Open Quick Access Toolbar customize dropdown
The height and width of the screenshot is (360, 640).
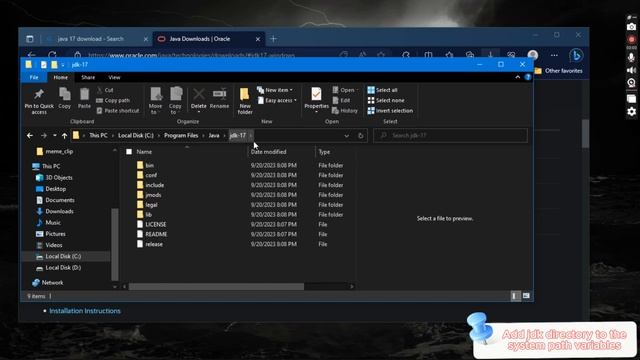[63, 65]
